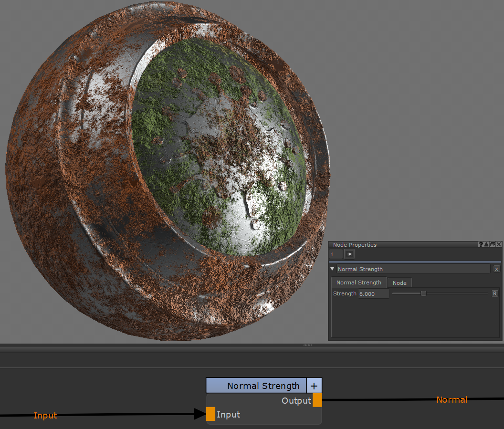The image size is (504, 429).
Task: Switch to the Node tab
Action: [399, 283]
